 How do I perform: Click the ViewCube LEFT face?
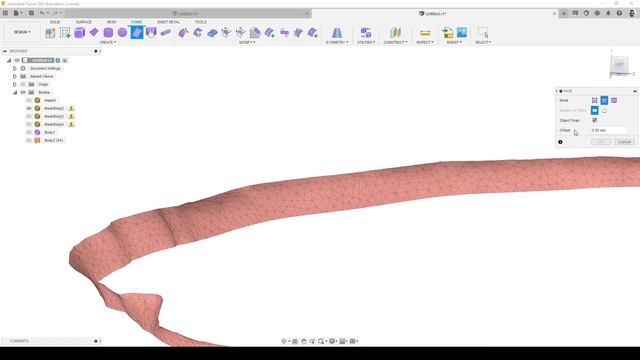tap(620, 64)
